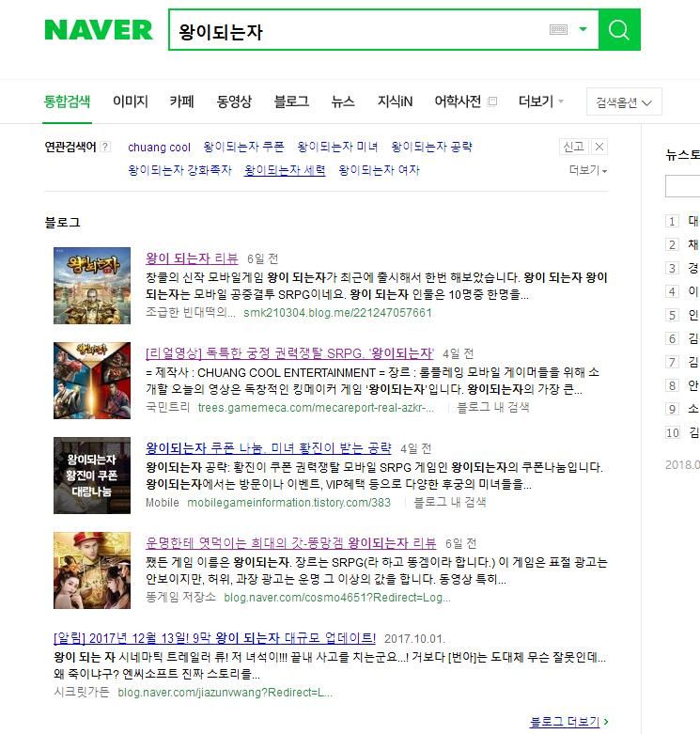The image size is (700, 734).
Task: Switch to the 동영상 tab
Action: (234, 102)
